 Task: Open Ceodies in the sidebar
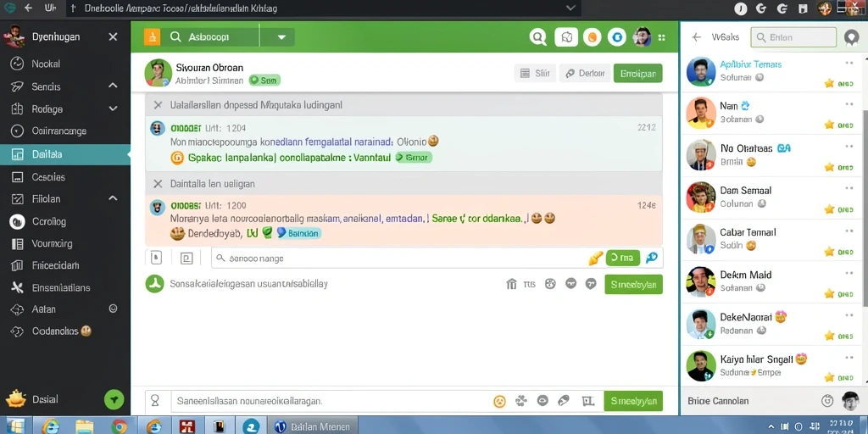coord(48,177)
